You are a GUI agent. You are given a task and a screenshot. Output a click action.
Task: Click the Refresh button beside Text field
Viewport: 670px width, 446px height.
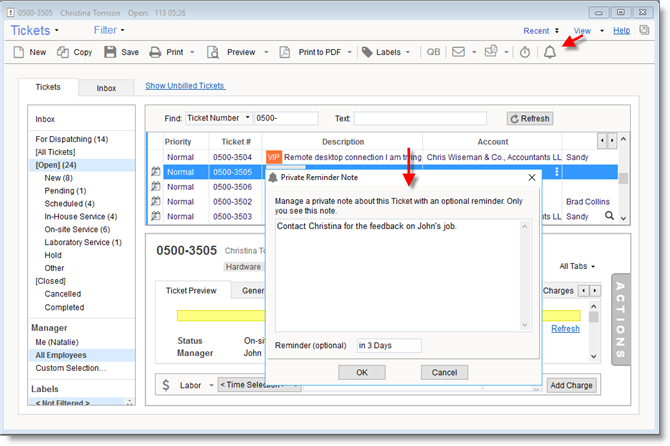pos(530,118)
